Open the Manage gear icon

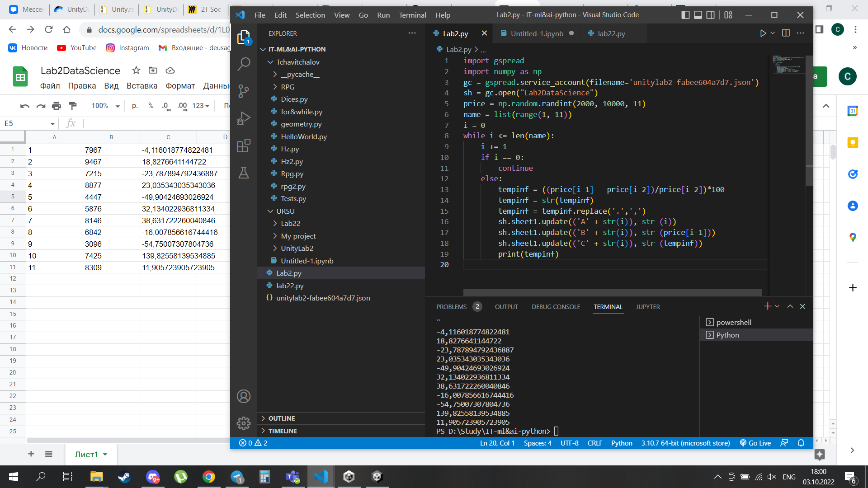tap(244, 423)
